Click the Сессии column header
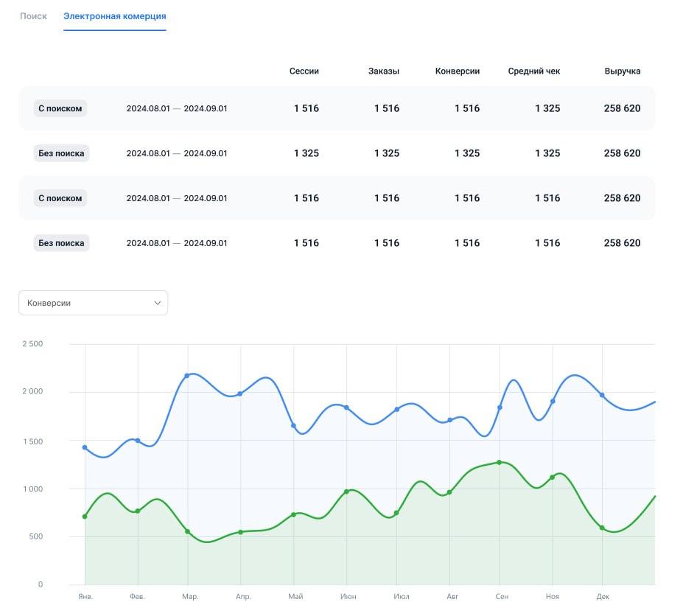 coord(304,71)
